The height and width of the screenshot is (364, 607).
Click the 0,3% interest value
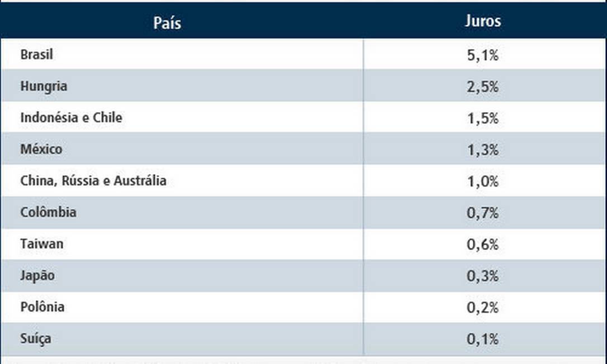click(483, 276)
